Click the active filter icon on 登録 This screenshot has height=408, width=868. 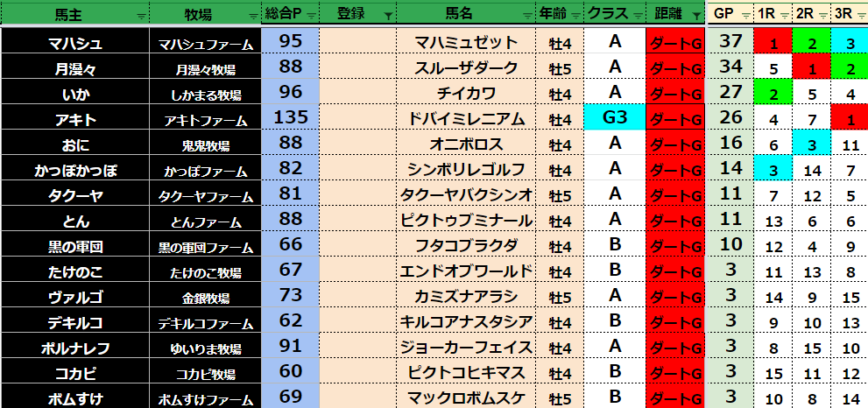click(x=389, y=16)
